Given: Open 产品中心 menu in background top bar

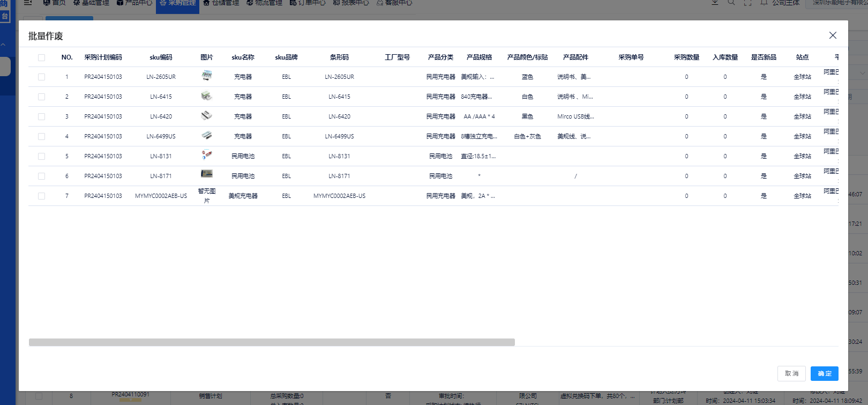Looking at the screenshot, I should pyautogui.click(x=134, y=3).
